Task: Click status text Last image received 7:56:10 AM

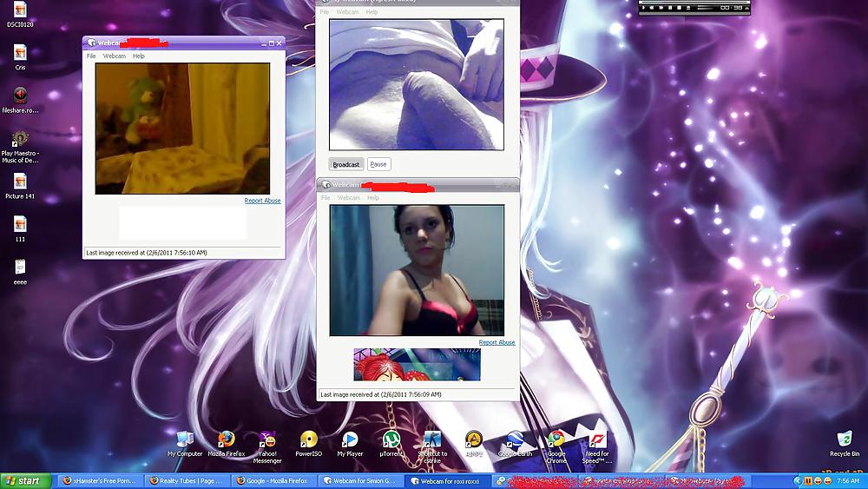Action: (x=147, y=253)
